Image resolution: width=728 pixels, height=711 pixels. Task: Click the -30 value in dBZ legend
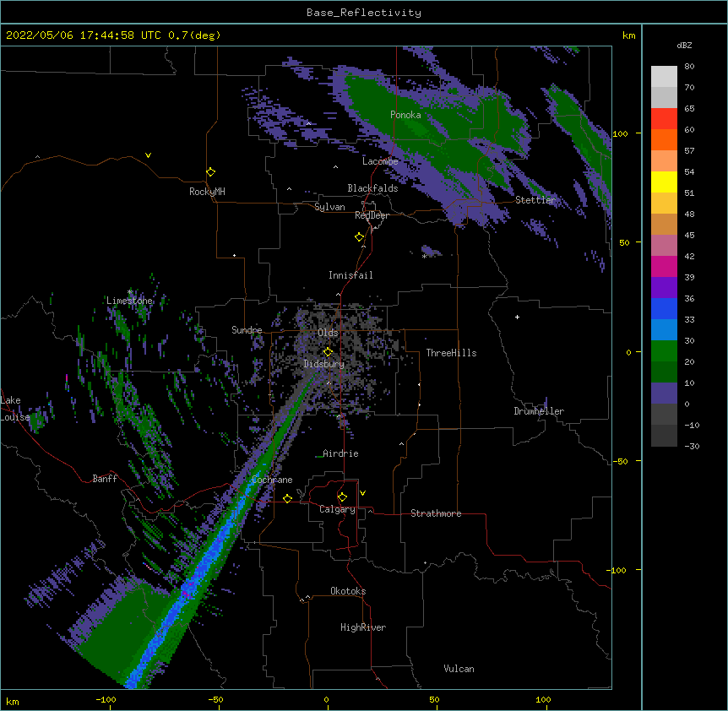pyautogui.click(x=692, y=447)
